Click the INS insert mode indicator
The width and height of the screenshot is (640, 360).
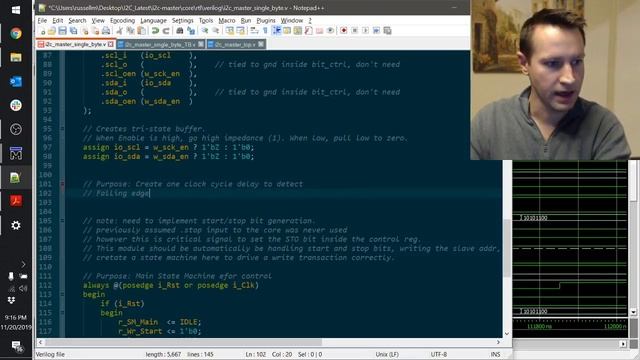point(495,354)
